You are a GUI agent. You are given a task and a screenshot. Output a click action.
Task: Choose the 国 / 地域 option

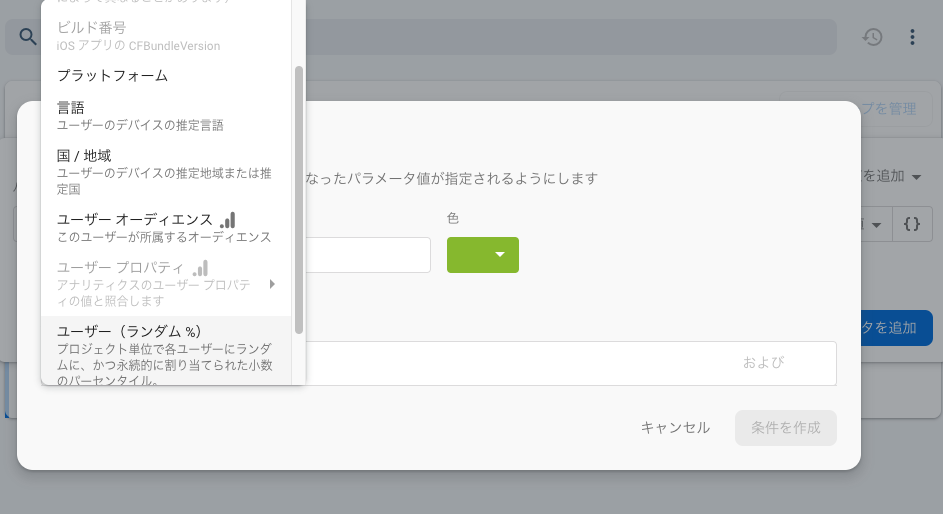[166, 171]
